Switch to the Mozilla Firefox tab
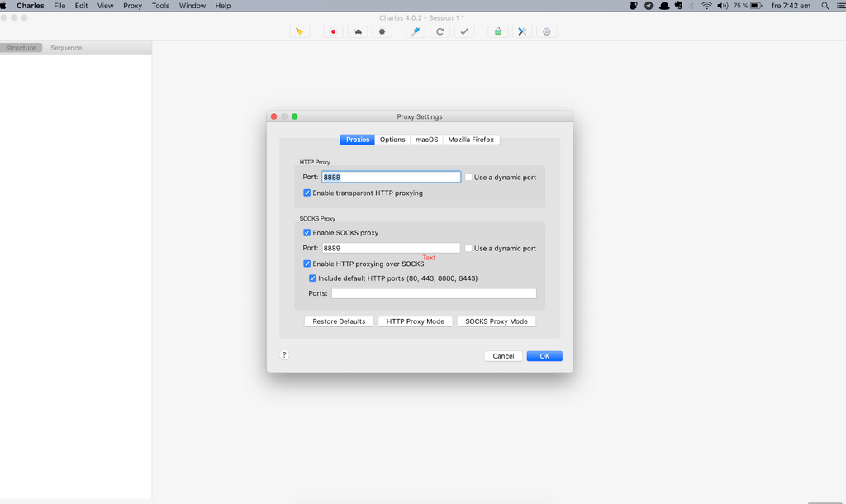The image size is (846, 504). [471, 140]
